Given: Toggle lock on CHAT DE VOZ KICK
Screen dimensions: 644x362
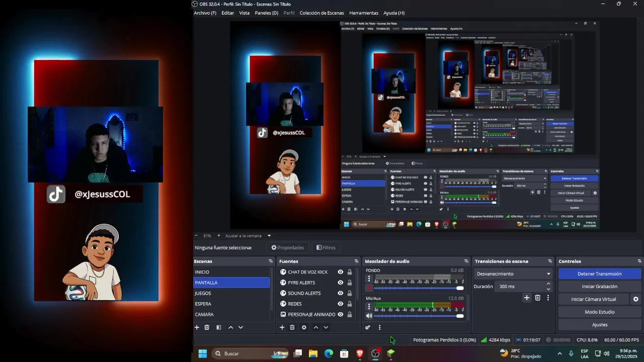Looking at the screenshot, I should [x=350, y=272].
